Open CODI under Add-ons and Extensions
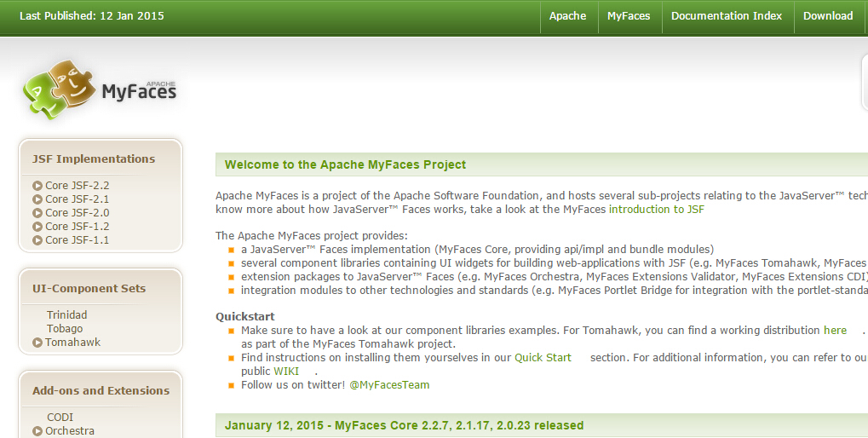Image resolution: width=868 pixels, height=438 pixels. coord(60,418)
